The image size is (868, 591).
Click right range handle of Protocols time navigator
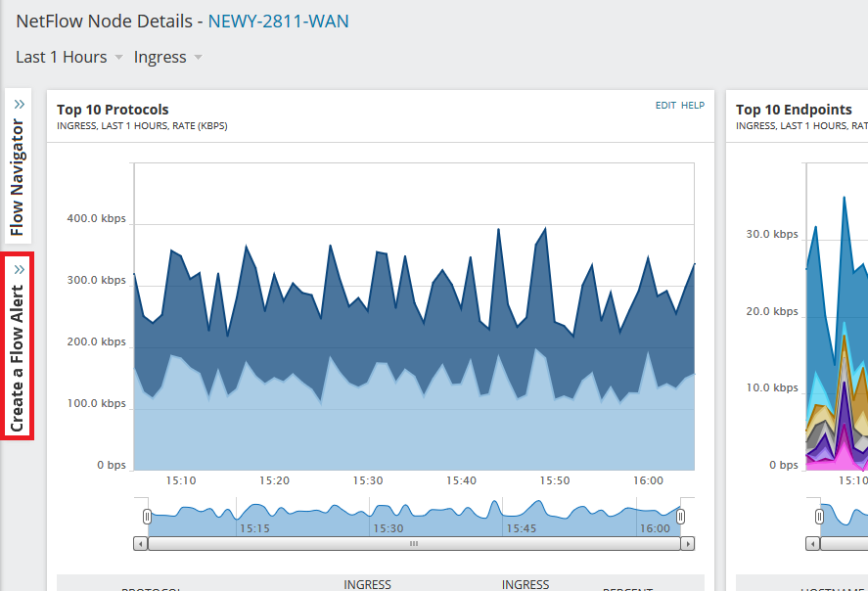(681, 516)
